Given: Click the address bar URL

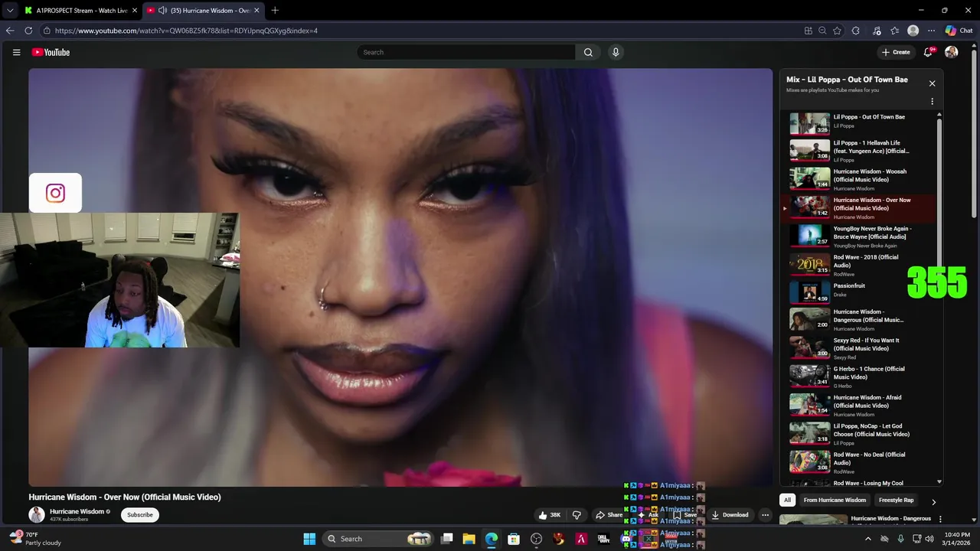Looking at the screenshot, I should pyautogui.click(x=186, y=31).
